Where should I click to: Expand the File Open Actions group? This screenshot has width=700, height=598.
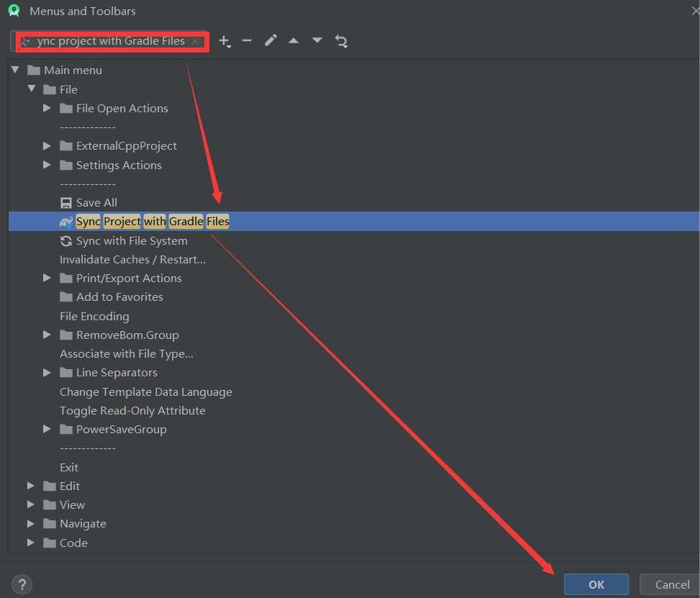47,108
